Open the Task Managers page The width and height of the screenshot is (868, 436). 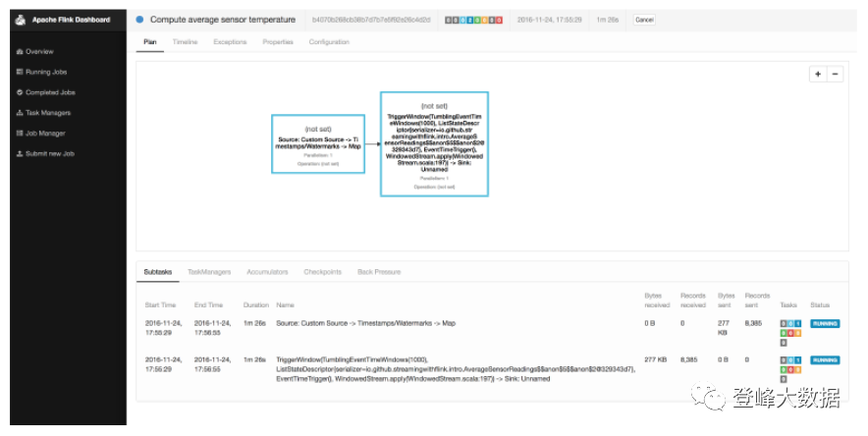coord(44,113)
